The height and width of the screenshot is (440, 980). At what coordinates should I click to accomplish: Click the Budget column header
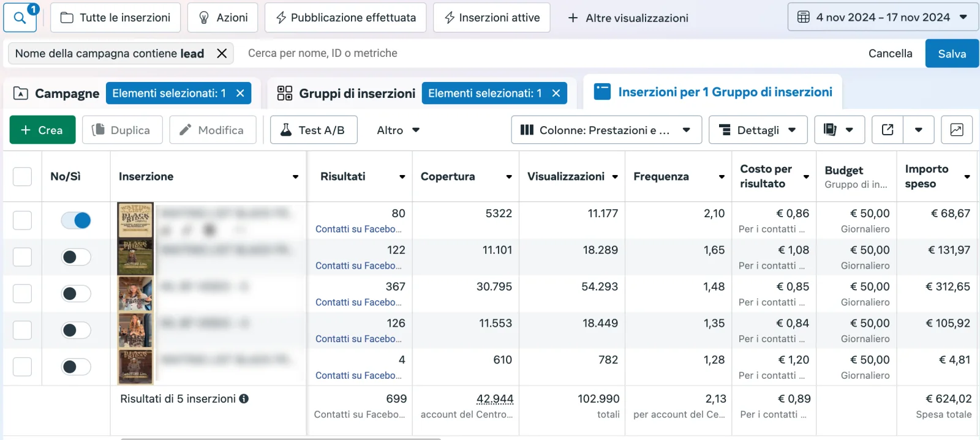[844, 171]
